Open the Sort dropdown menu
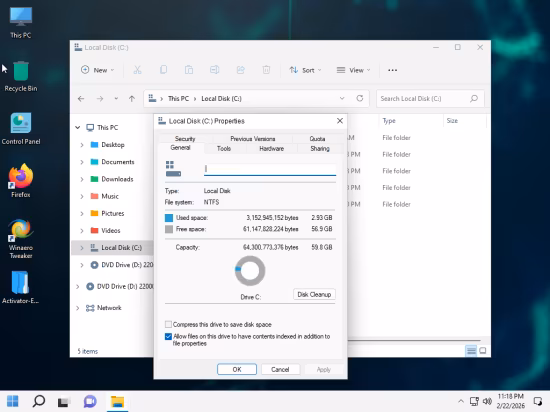 pyautogui.click(x=305, y=70)
